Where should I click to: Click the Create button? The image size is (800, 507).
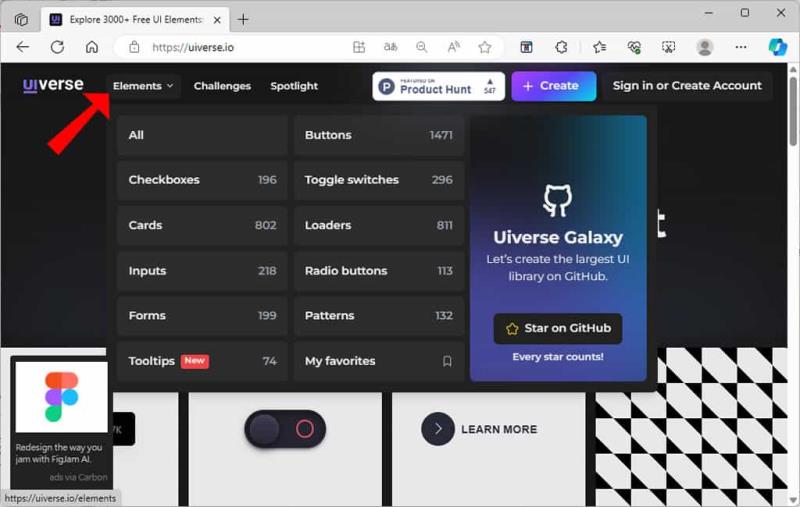click(x=554, y=86)
